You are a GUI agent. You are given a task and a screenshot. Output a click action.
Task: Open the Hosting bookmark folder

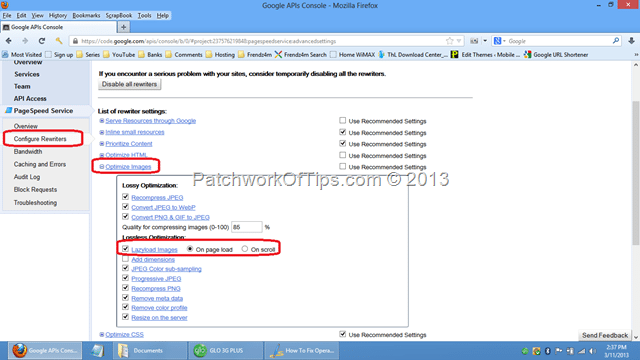click(x=220, y=55)
